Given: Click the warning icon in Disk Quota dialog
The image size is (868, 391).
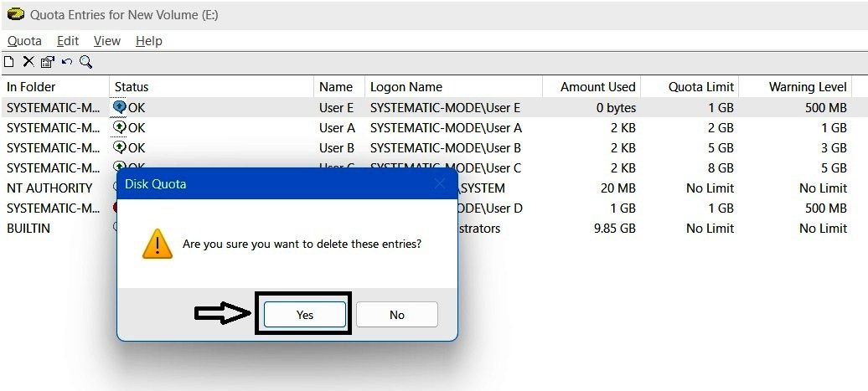Looking at the screenshot, I should (158, 244).
